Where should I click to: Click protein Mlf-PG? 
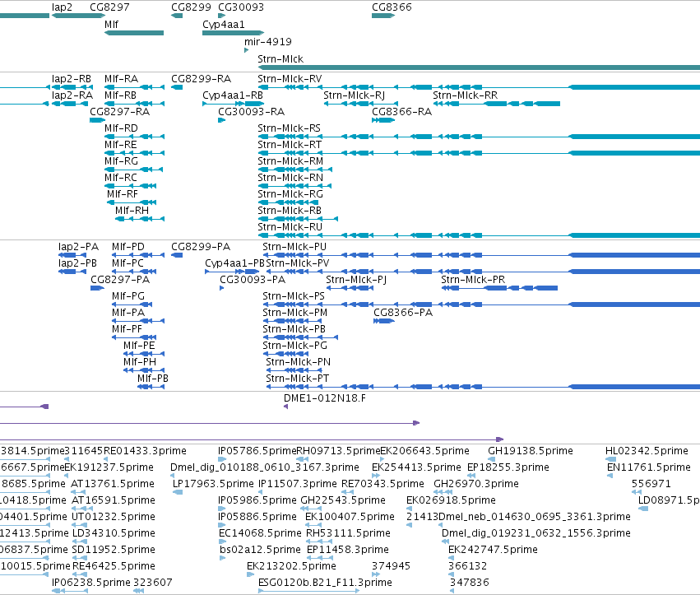click(128, 296)
